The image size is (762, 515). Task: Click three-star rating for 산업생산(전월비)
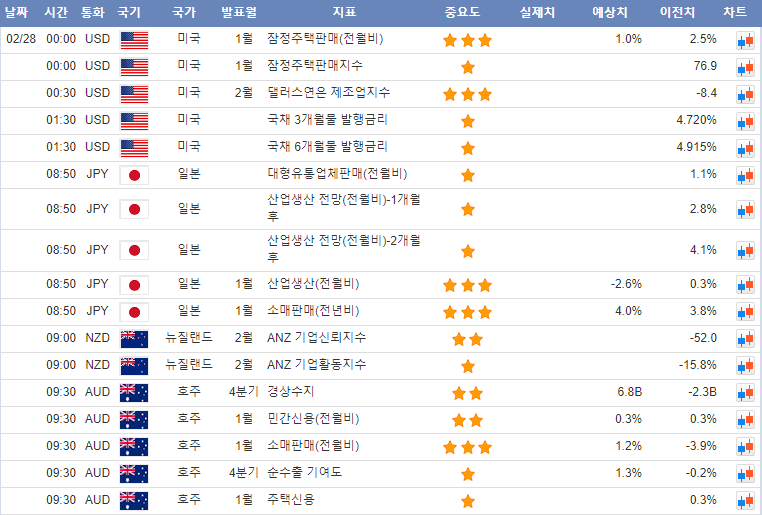click(467, 284)
